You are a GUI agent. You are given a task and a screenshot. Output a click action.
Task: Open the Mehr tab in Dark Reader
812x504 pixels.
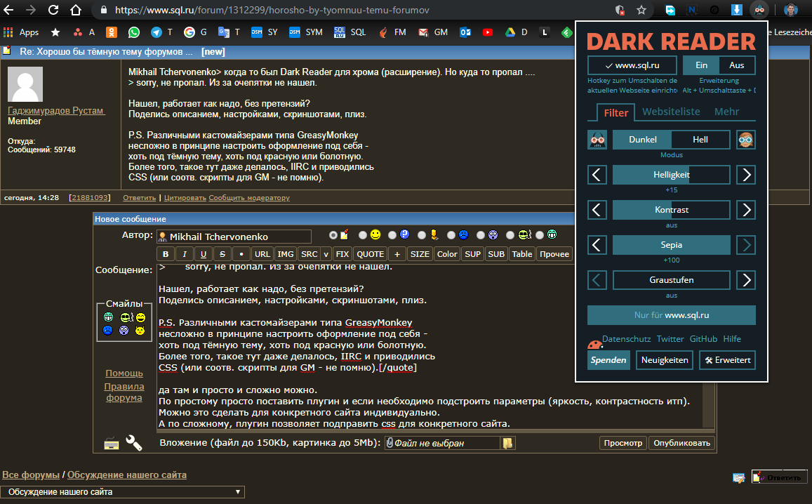click(726, 112)
